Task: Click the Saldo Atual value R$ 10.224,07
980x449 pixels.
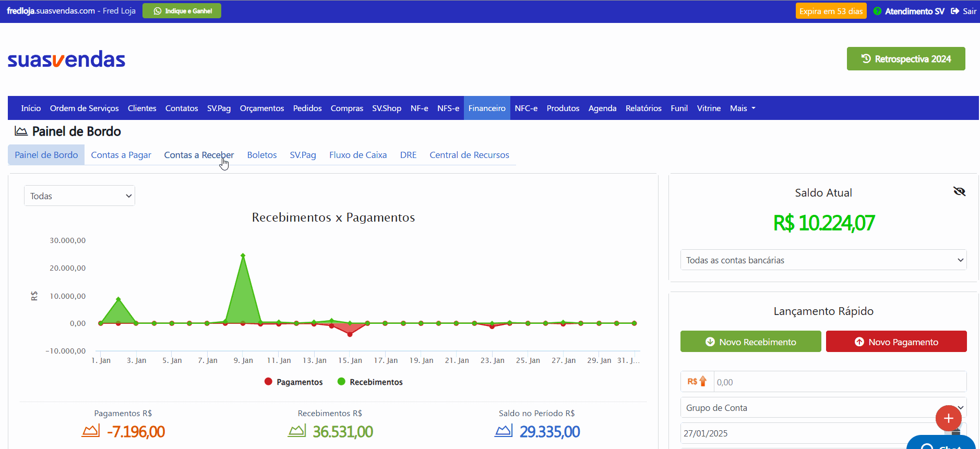Action: tap(823, 223)
